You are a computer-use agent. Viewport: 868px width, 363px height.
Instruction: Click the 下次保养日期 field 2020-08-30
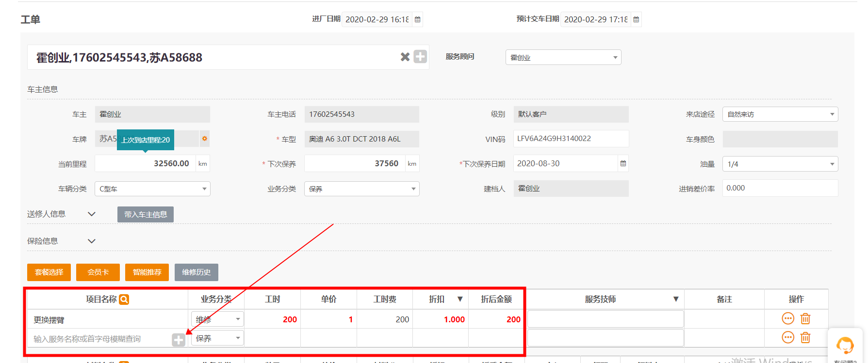coord(566,163)
